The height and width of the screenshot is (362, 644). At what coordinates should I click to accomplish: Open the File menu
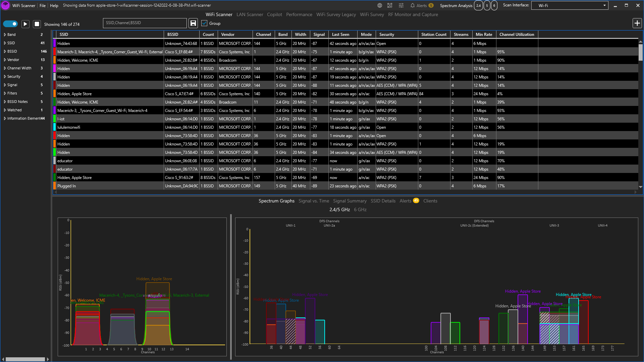[43, 6]
